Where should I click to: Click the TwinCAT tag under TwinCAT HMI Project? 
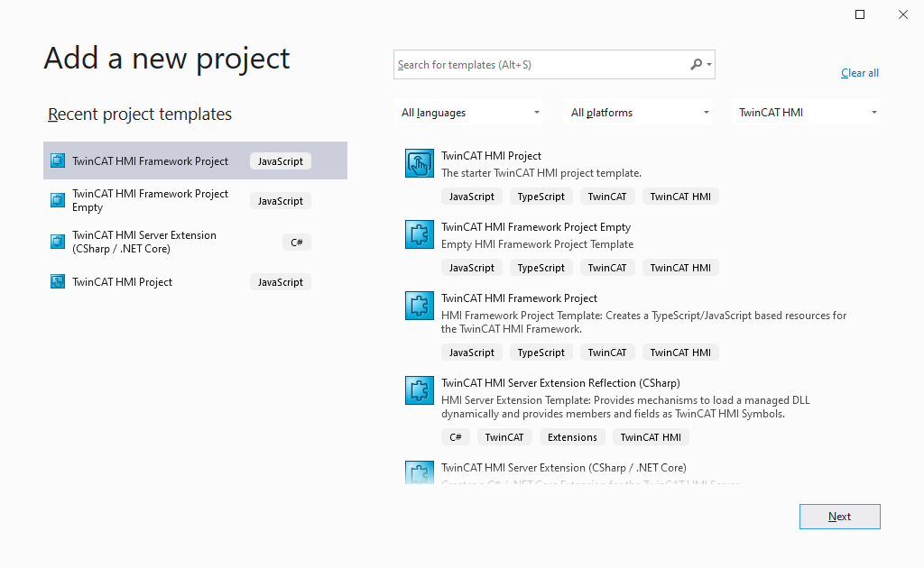pos(607,197)
